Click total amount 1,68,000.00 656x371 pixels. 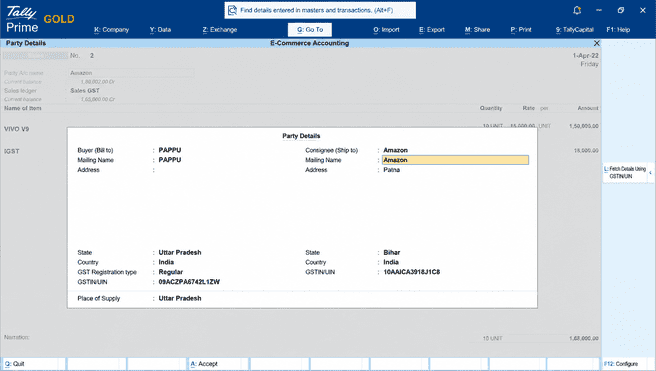584,338
